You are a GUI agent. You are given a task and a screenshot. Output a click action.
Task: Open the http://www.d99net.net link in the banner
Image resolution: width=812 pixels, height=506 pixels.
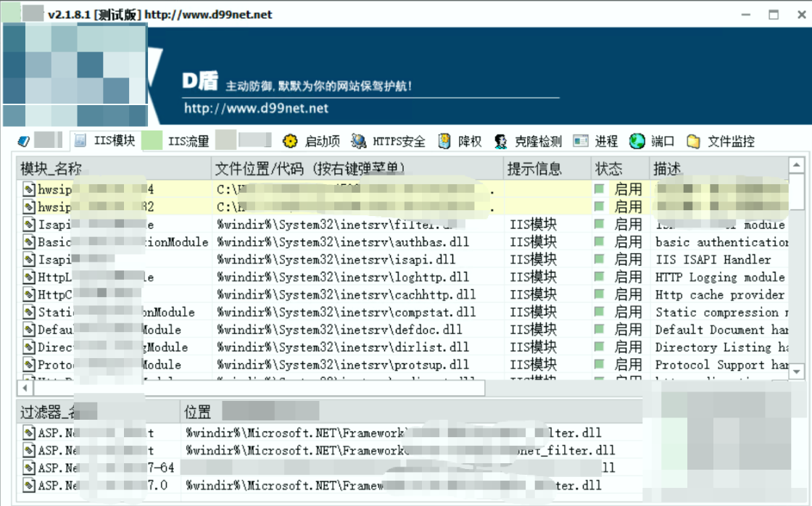[257, 108]
